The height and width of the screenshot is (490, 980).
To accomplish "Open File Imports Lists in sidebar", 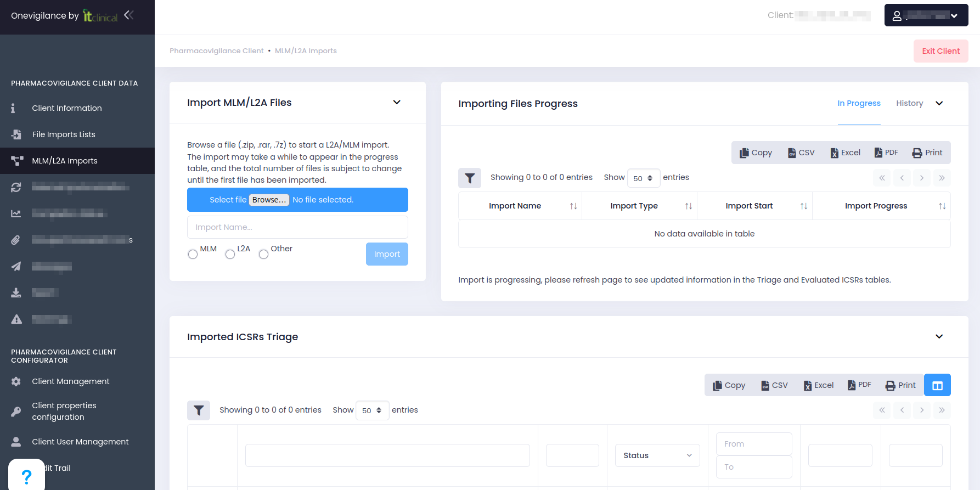I will click(64, 134).
